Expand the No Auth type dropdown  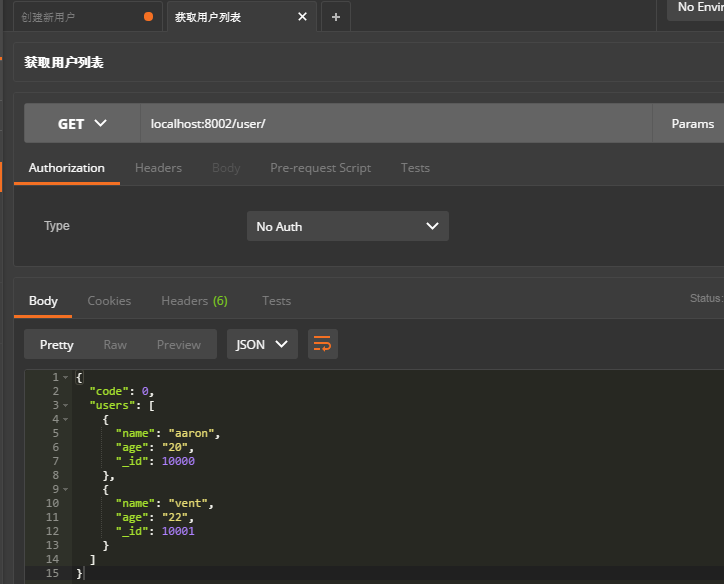point(347,226)
